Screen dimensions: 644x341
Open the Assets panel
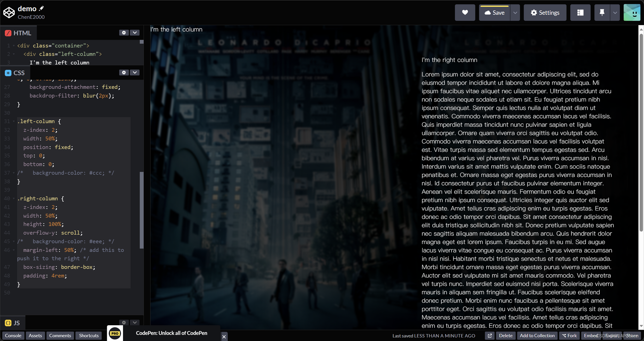point(35,336)
